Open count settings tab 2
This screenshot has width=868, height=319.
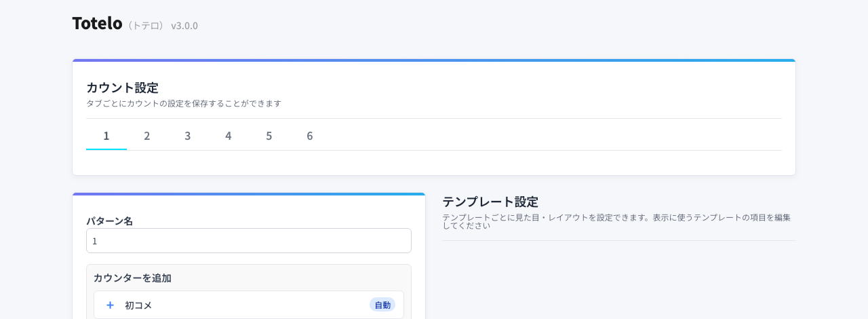[147, 136]
